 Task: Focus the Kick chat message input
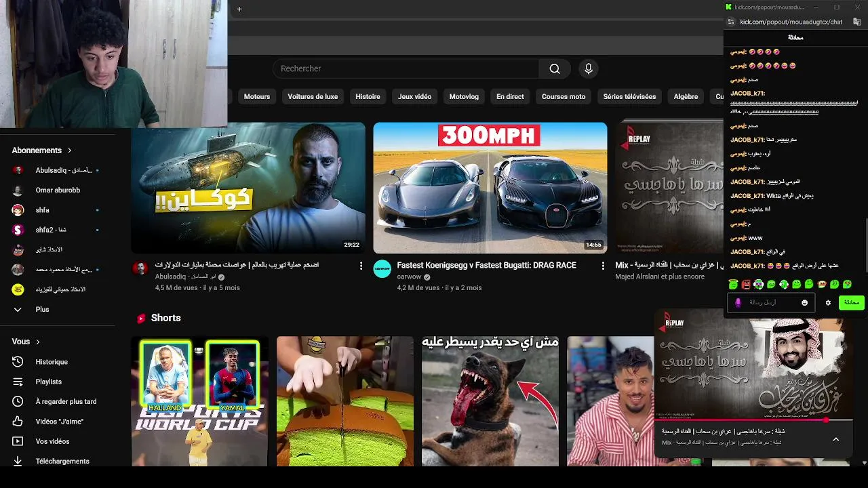tap(772, 302)
